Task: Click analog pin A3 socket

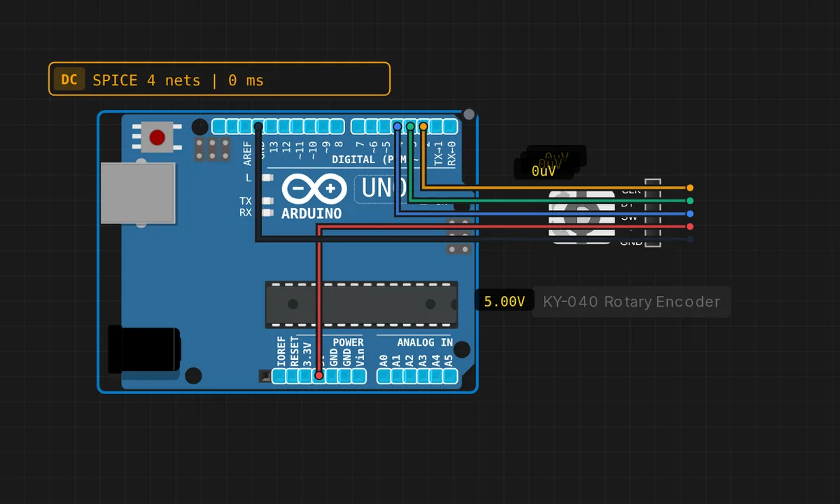Action: (x=423, y=376)
